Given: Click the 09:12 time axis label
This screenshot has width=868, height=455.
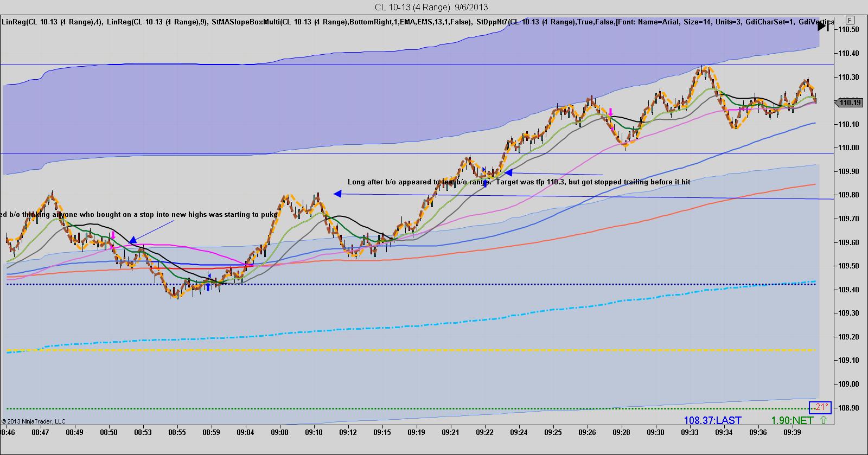Looking at the screenshot, I should [348, 433].
